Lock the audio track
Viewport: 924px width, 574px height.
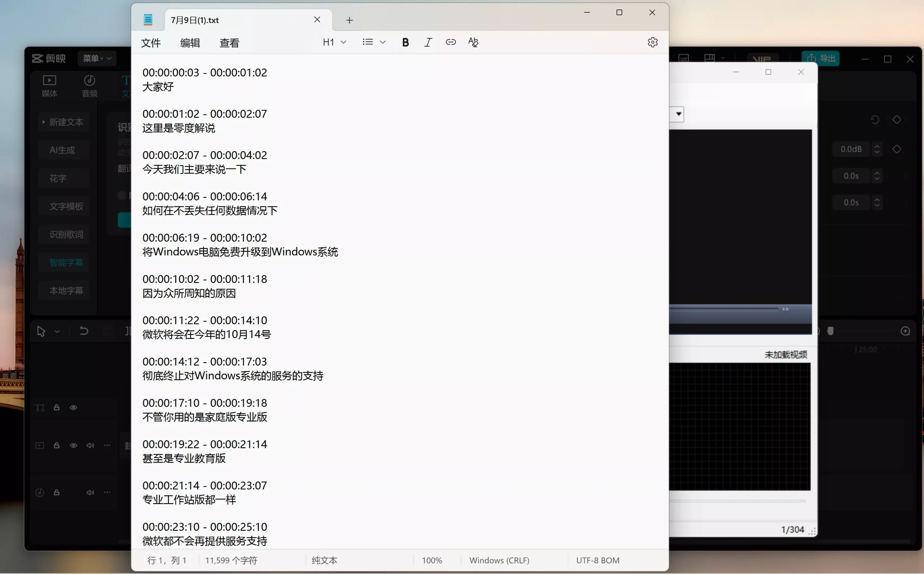tap(57, 492)
